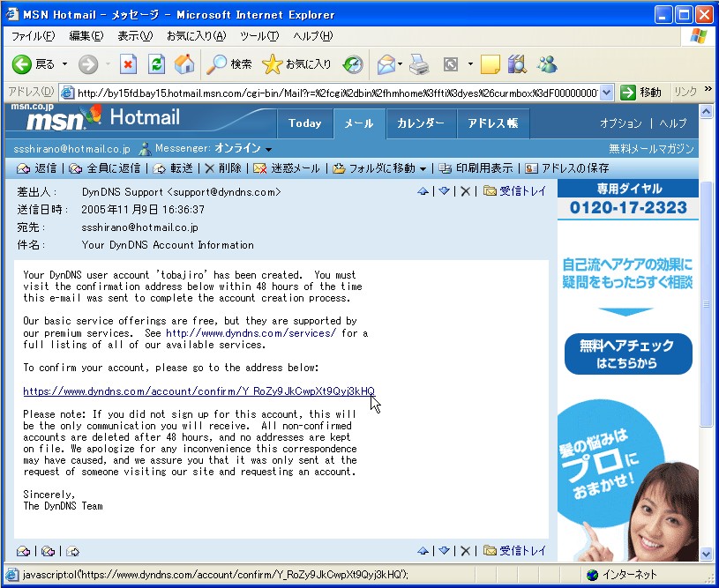
Task: Open View menu (表示)
Action: point(135,36)
